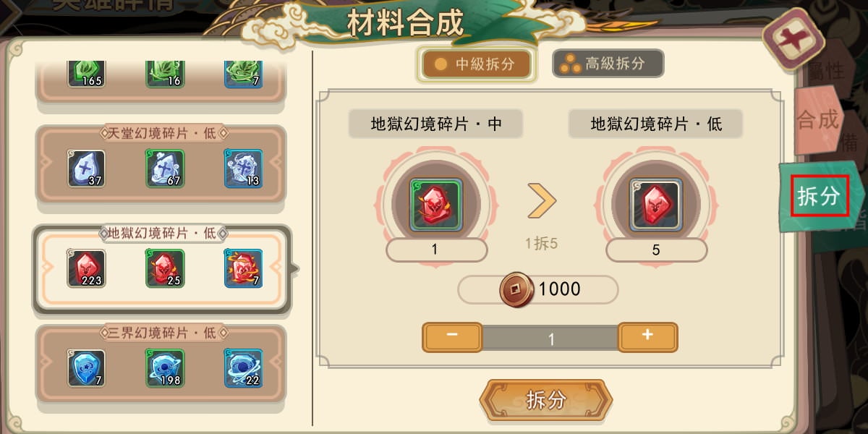Image resolution: width=868 pixels, height=434 pixels.
Task: Click result item 地獄幻境碎片・低 icon
Action: pyautogui.click(x=655, y=205)
